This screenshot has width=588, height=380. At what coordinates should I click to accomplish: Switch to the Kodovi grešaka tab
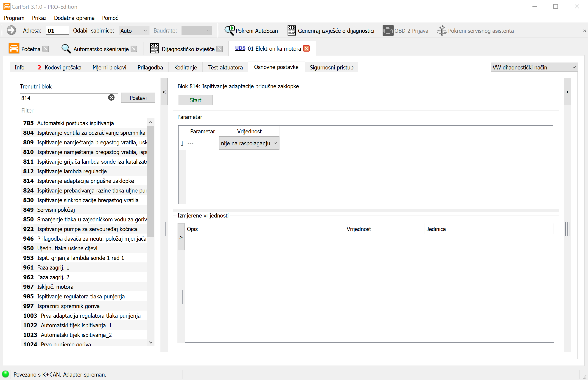point(59,67)
